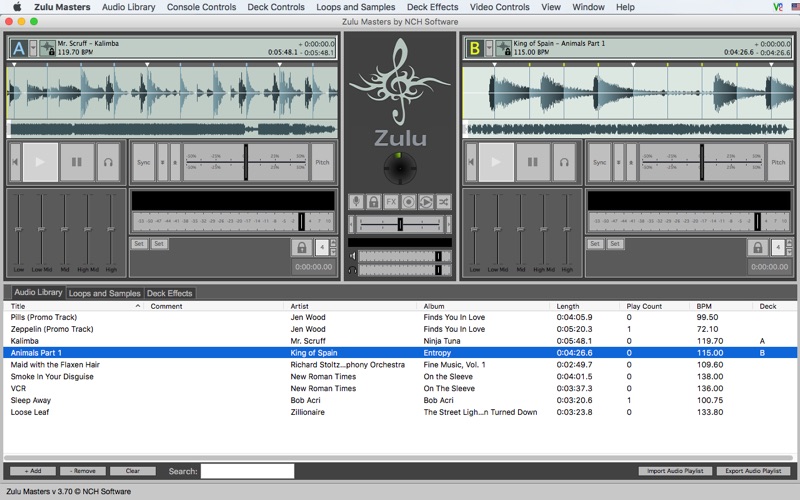Click the - Remove button
The height and width of the screenshot is (500, 800).
pyautogui.click(x=83, y=471)
